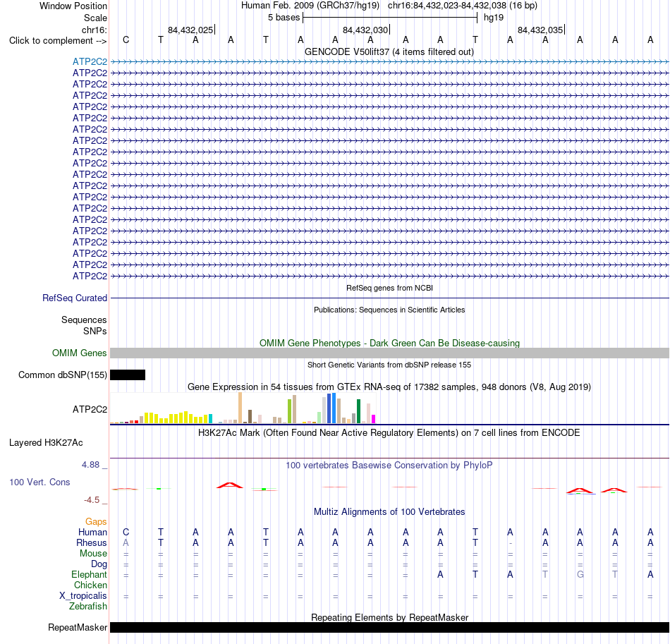The width and height of the screenshot is (670, 644).
Task: Click the Human species label
Action: click(92, 533)
